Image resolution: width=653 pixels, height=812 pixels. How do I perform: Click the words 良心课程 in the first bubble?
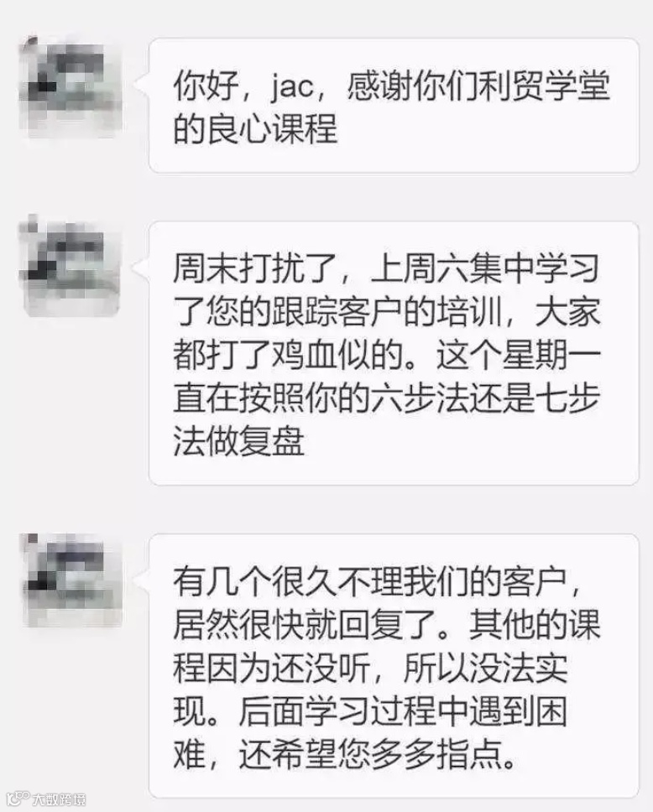tap(272, 129)
